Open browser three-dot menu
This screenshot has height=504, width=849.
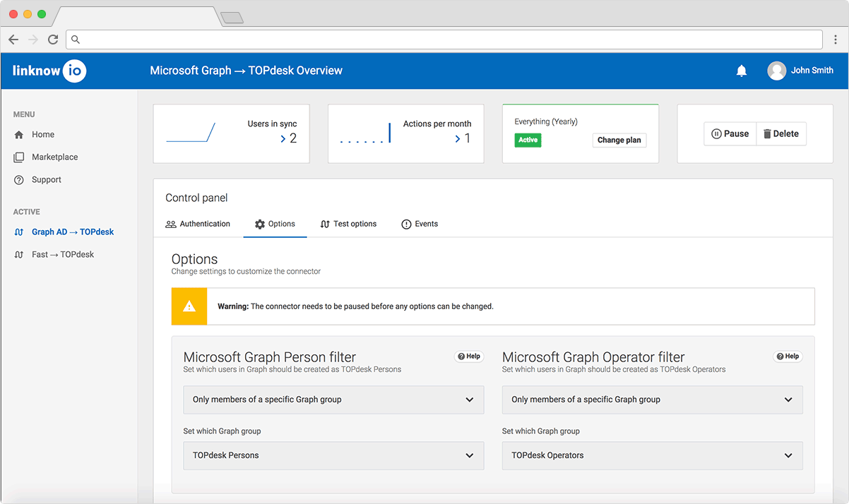click(x=836, y=40)
